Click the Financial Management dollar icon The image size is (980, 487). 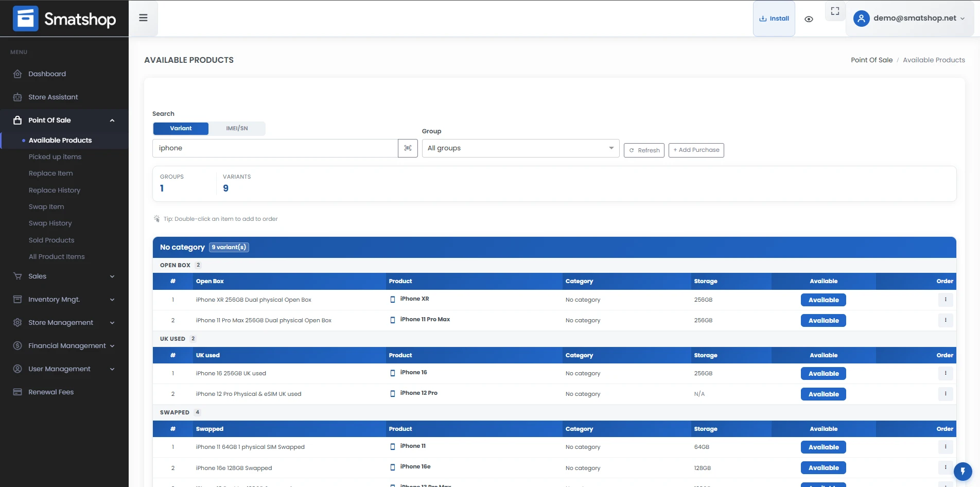point(17,346)
